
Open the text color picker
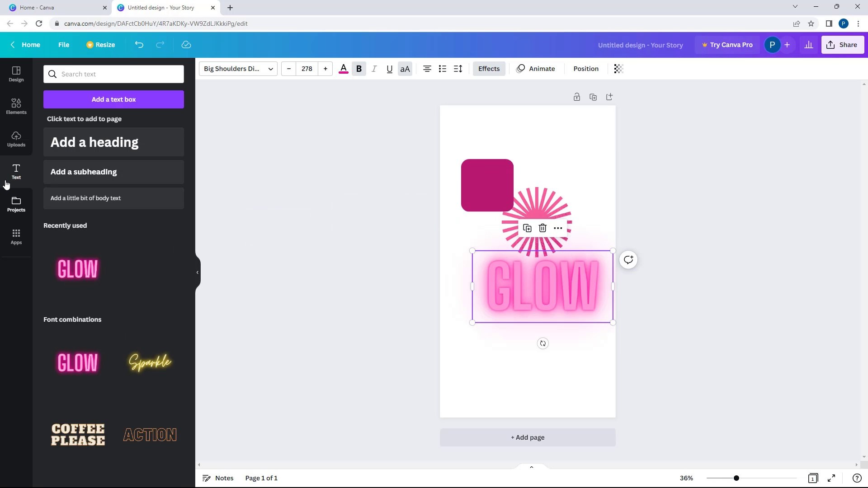[343, 69]
